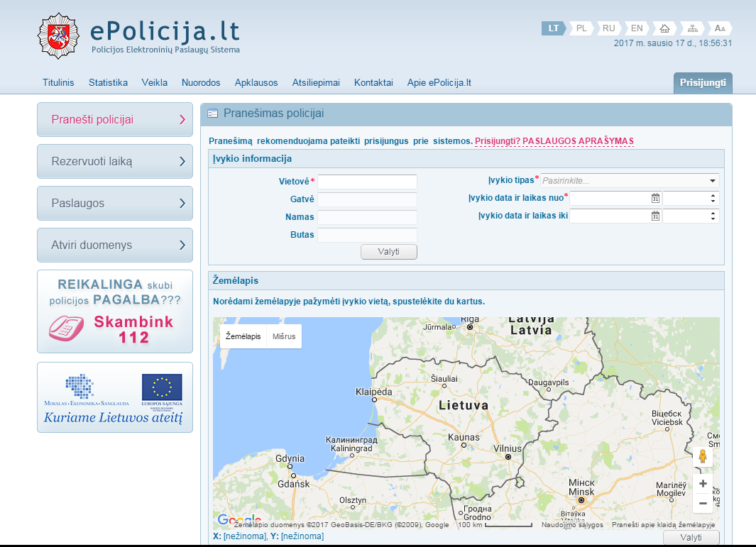The width and height of the screenshot is (756, 547).
Task: Switch language to LT
Action: pos(553,28)
